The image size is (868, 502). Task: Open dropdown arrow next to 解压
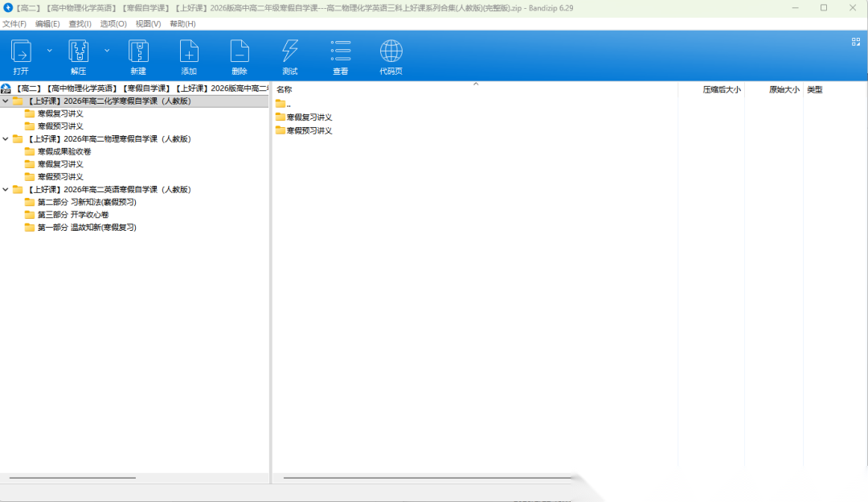pos(107,50)
